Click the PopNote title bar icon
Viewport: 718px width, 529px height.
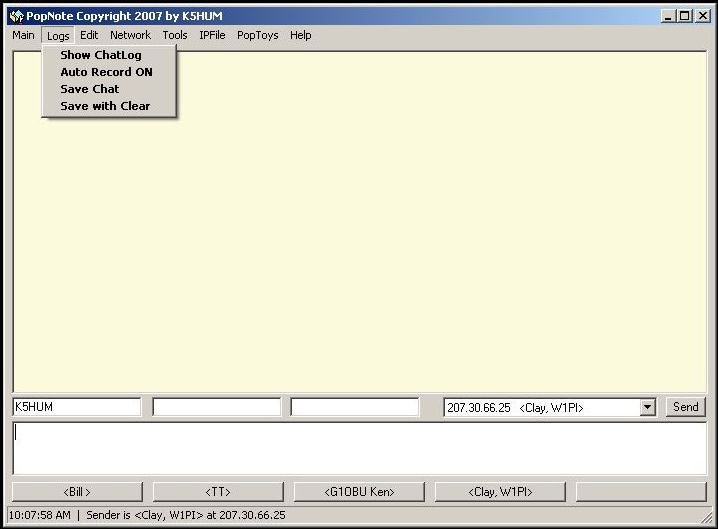16,16
